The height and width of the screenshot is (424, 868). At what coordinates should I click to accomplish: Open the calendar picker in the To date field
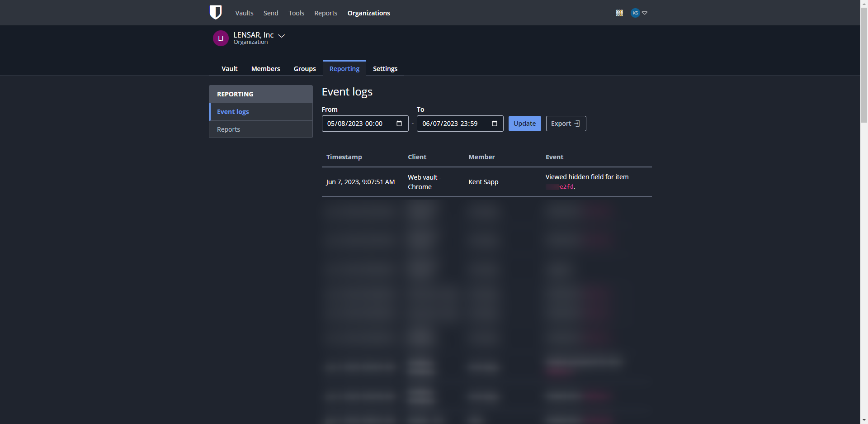pyautogui.click(x=494, y=123)
